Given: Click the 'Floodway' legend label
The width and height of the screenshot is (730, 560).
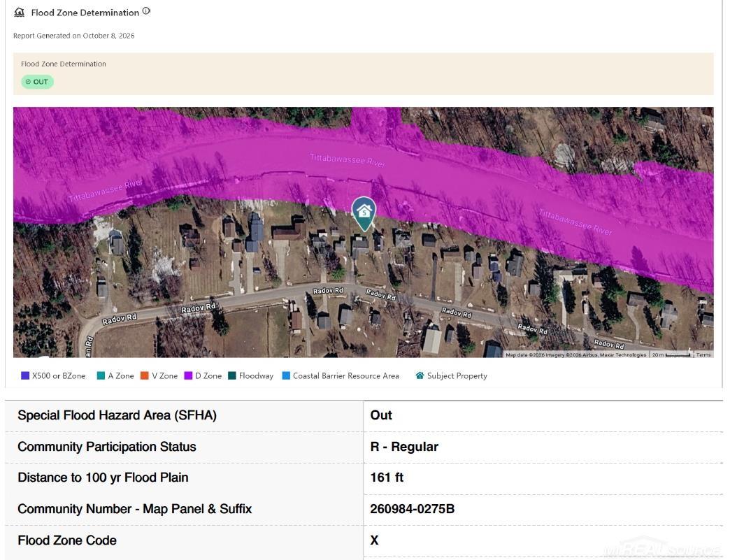Looking at the screenshot, I should point(256,375).
